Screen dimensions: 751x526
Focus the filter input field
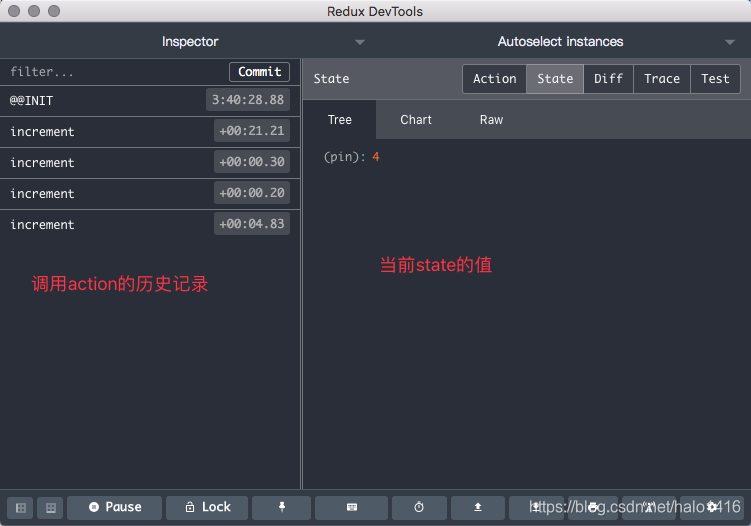[x=115, y=72]
